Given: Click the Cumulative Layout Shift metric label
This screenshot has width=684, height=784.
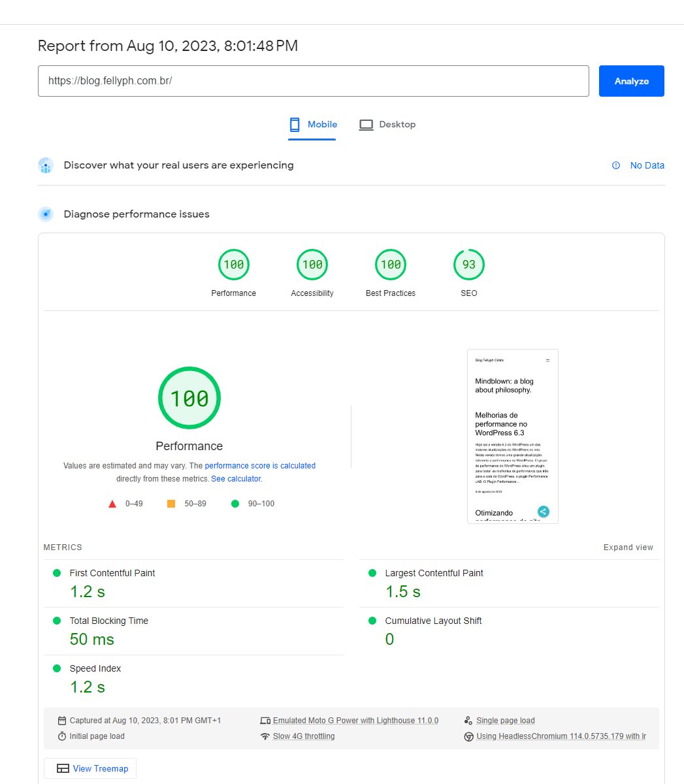Looking at the screenshot, I should tap(433, 621).
